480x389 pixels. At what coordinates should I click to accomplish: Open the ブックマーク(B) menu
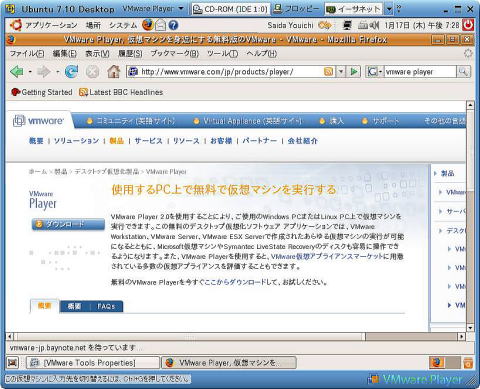(174, 53)
